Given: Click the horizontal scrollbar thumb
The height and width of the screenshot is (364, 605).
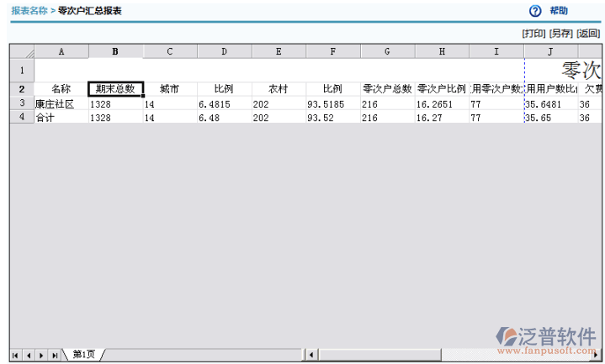Looking at the screenshot, I should click(x=379, y=355).
